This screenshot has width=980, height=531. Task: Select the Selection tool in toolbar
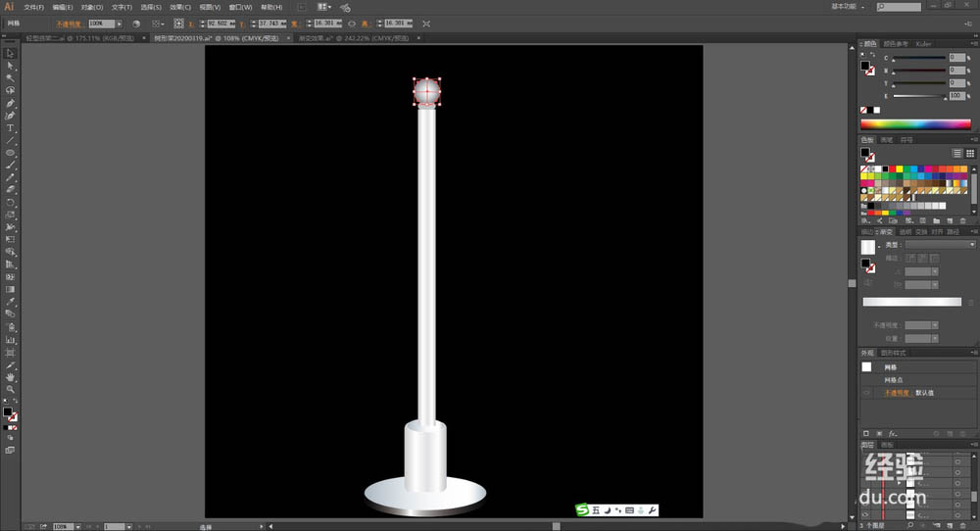tap(10, 53)
